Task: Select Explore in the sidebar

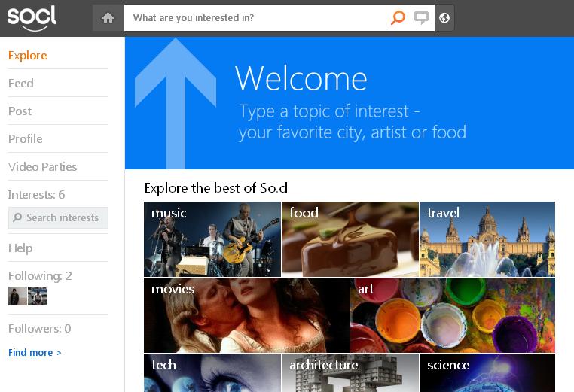Action: [x=28, y=56]
